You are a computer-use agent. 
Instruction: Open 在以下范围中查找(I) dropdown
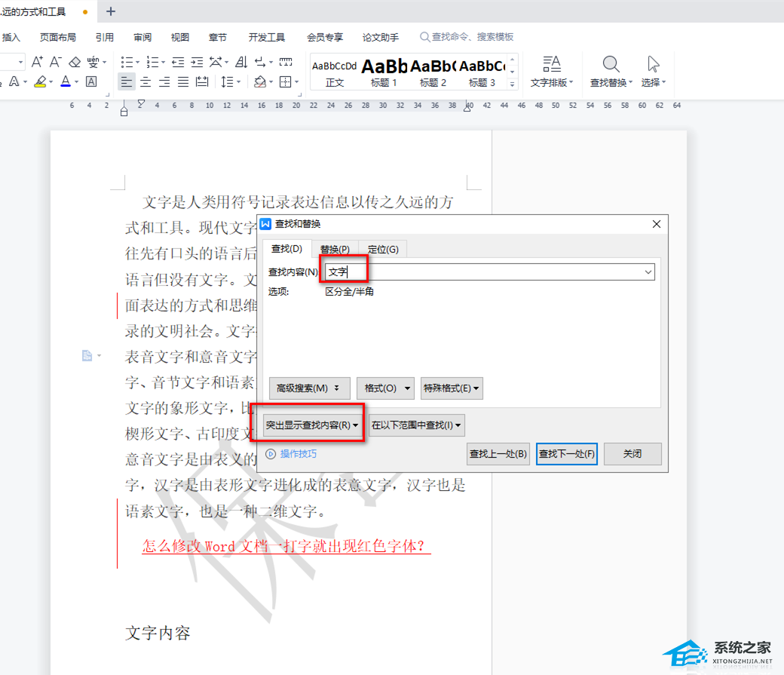pos(416,425)
